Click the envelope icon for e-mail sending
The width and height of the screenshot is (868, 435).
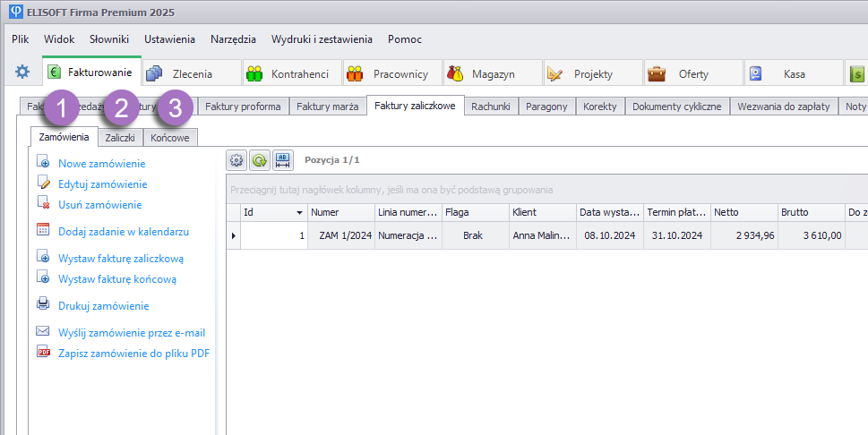tap(43, 332)
